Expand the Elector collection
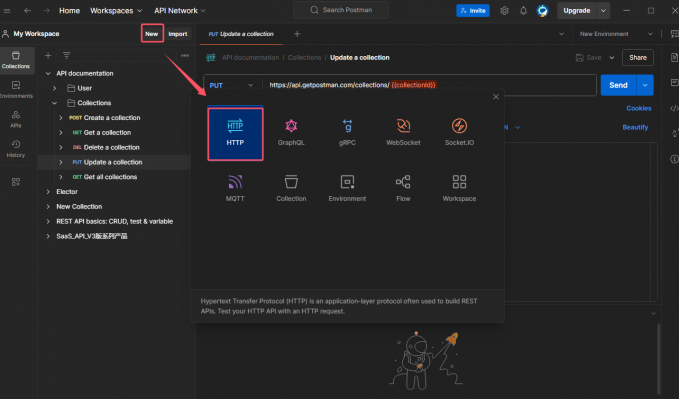Image resolution: width=679 pixels, height=399 pixels. tap(48, 192)
